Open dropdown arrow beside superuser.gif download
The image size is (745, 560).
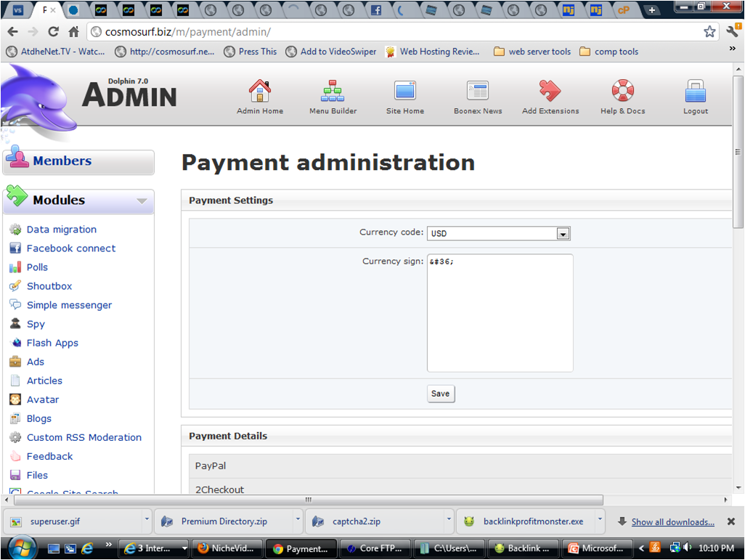(147, 520)
